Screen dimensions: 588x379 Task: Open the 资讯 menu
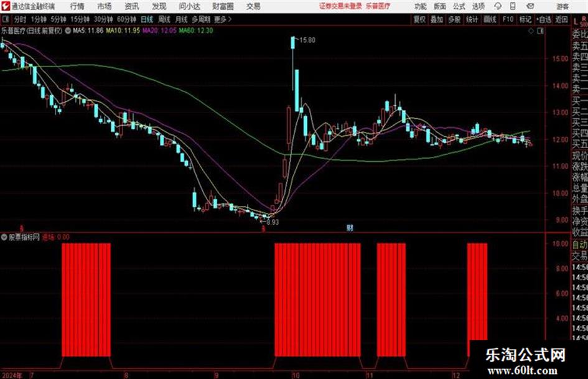[132, 6]
